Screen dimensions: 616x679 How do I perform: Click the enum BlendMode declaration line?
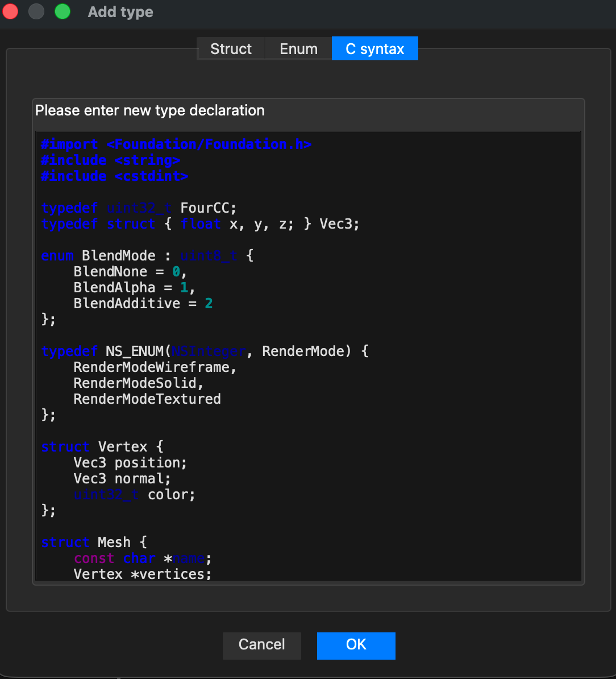(x=147, y=256)
